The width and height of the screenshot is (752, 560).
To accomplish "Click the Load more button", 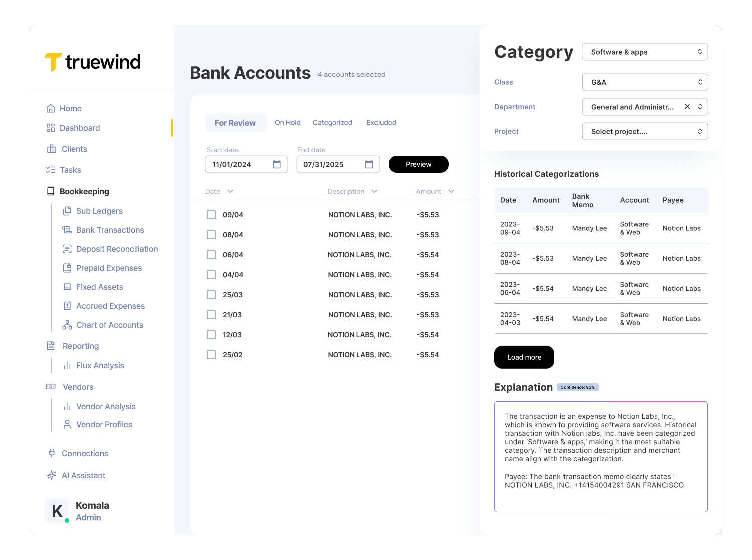I will coord(524,357).
